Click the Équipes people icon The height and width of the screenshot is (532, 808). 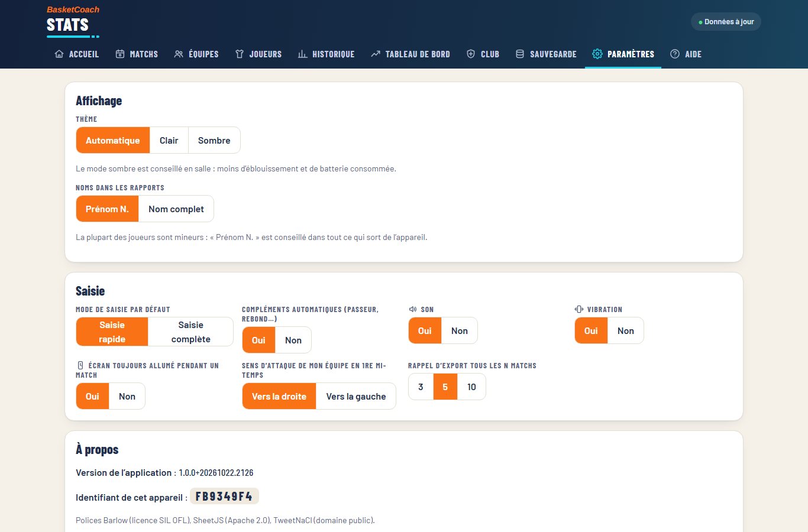pyautogui.click(x=179, y=54)
